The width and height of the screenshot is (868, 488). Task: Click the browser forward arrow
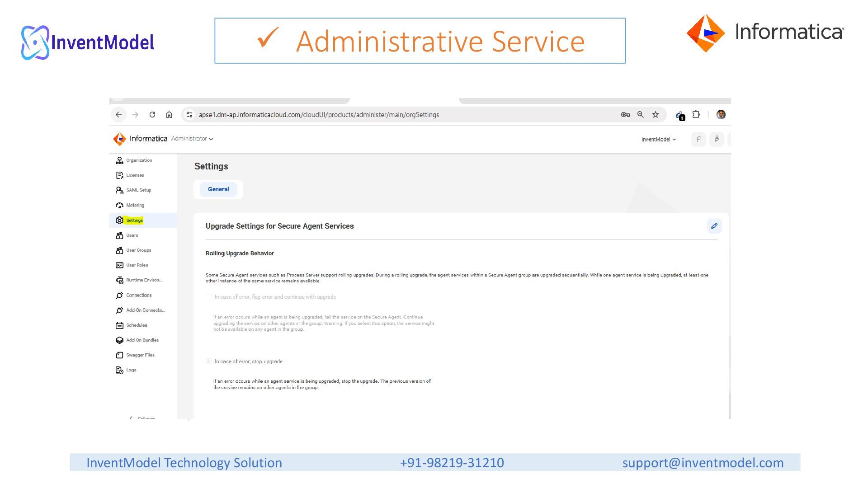tap(135, 115)
